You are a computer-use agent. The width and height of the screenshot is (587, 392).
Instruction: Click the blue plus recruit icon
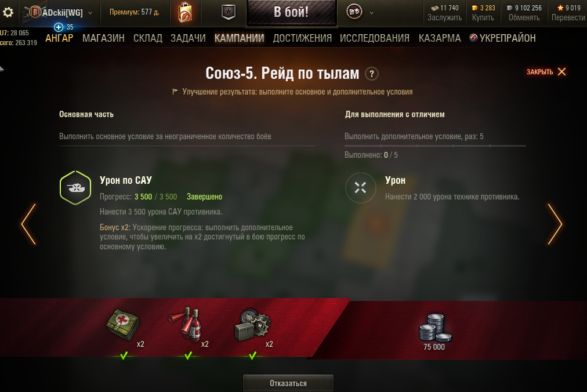pyautogui.click(x=59, y=27)
